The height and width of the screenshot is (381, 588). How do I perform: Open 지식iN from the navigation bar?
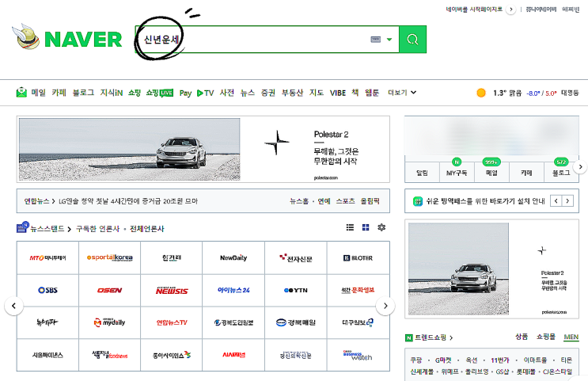click(112, 93)
